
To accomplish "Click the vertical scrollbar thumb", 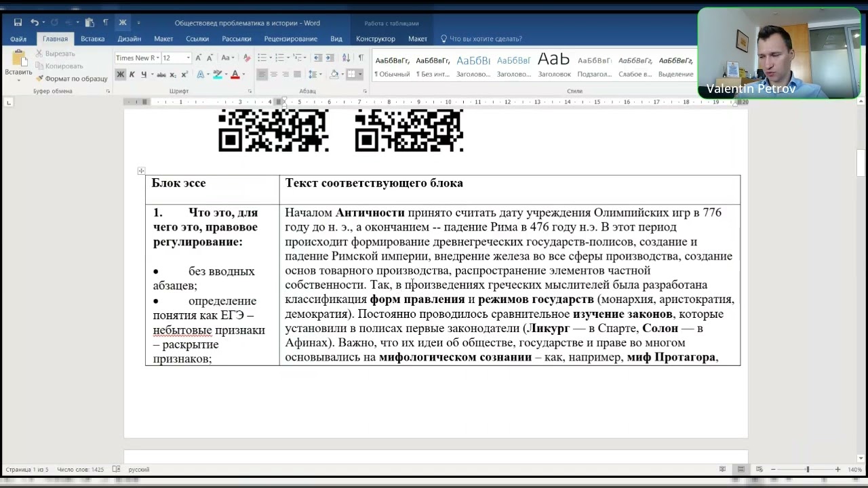I will coord(861,163).
